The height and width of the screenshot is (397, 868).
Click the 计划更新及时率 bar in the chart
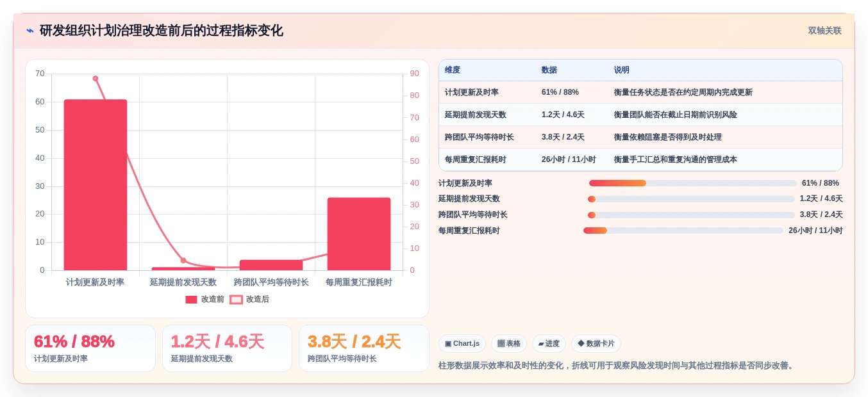click(x=96, y=185)
